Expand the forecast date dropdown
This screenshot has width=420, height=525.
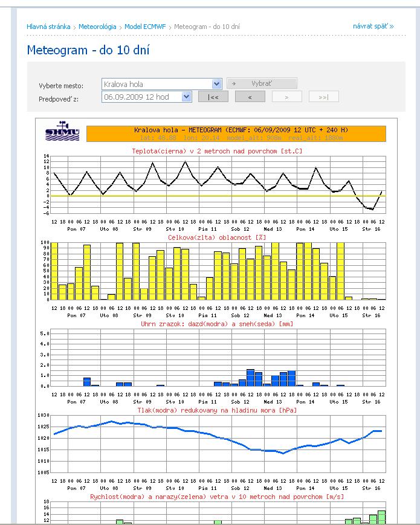pyautogui.click(x=186, y=97)
